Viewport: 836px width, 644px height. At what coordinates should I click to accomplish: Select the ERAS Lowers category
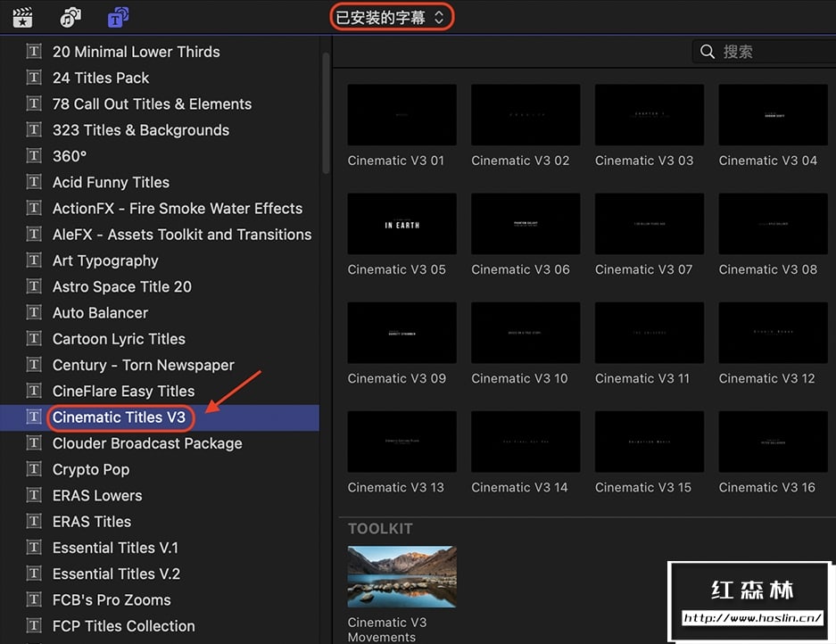pyautogui.click(x=97, y=496)
